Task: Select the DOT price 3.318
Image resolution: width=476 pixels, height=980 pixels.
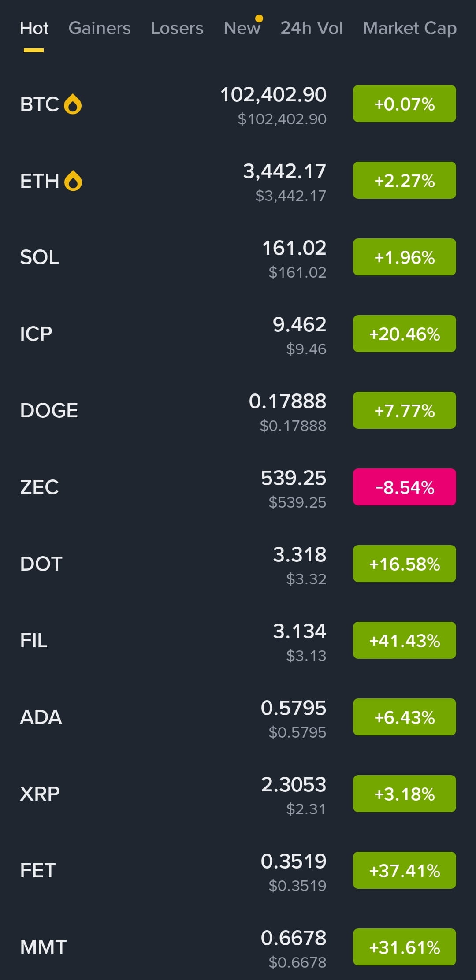Action: (x=300, y=554)
